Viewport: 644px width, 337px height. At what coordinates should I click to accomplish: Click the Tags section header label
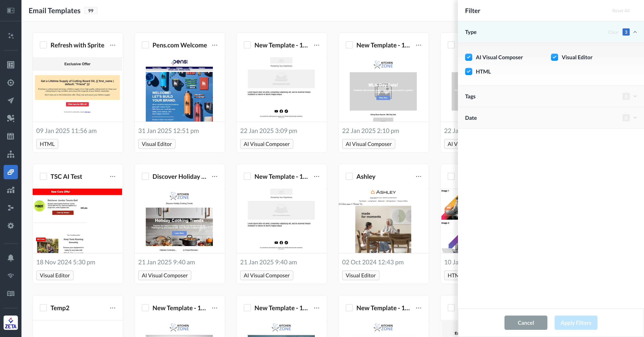[x=470, y=96]
